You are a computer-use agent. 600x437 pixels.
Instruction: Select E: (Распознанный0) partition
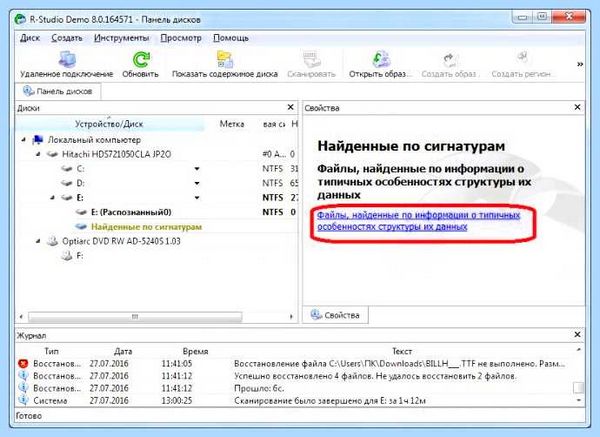[131, 212]
